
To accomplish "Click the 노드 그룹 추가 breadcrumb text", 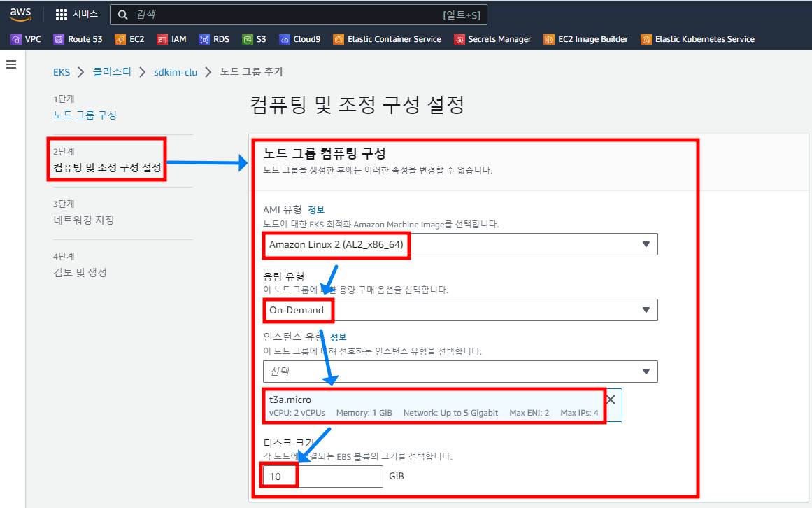I will (x=252, y=72).
